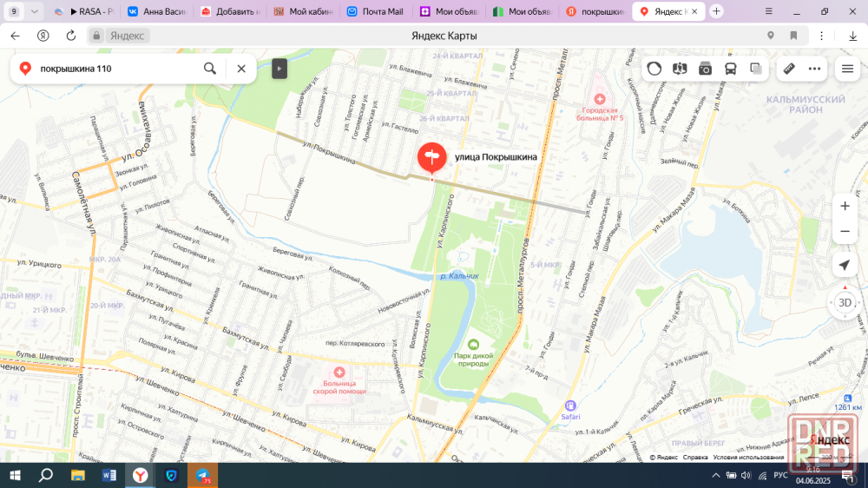Open Условия использования link

click(x=748, y=458)
